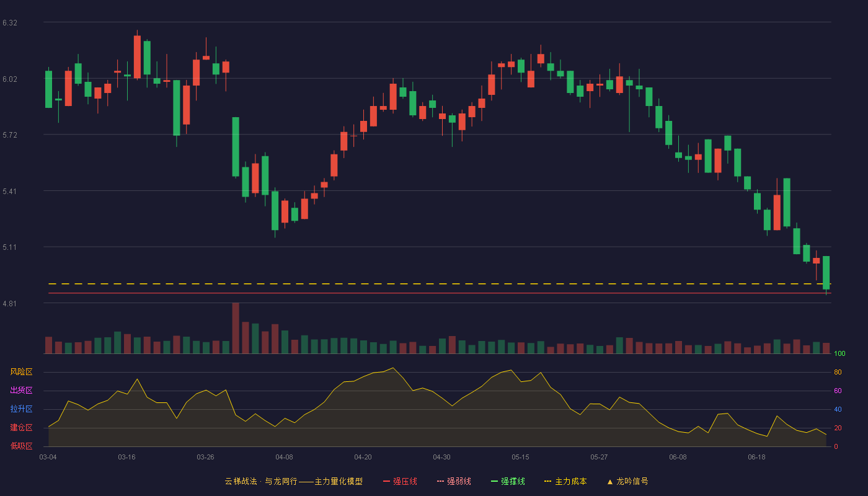Viewport: 868px width, 496px height.
Task: Toggle the 强弱线 legend entry
Action: (x=454, y=481)
